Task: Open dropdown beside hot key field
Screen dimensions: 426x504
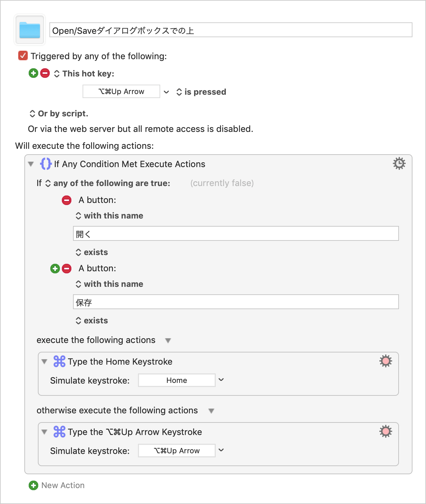Action: tap(166, 92)
